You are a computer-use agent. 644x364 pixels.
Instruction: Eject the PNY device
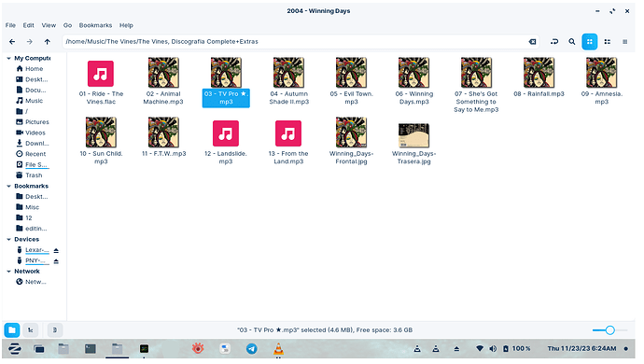(x=56, y=261)
